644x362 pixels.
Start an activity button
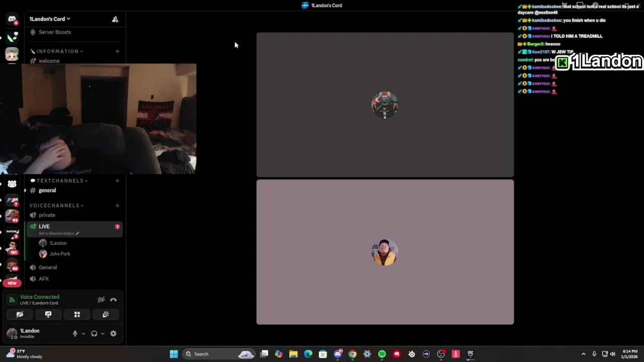click(x=77, y=314)
